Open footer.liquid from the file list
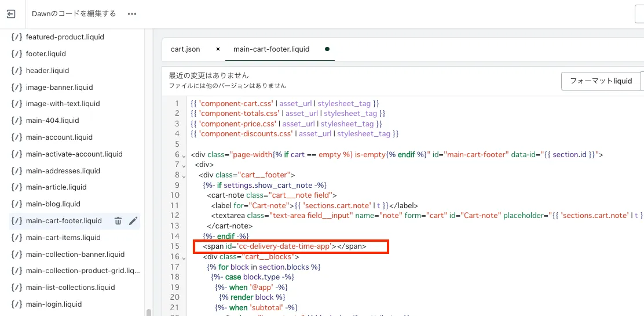The width and height of the screenshot is (644, 316). 46,54
